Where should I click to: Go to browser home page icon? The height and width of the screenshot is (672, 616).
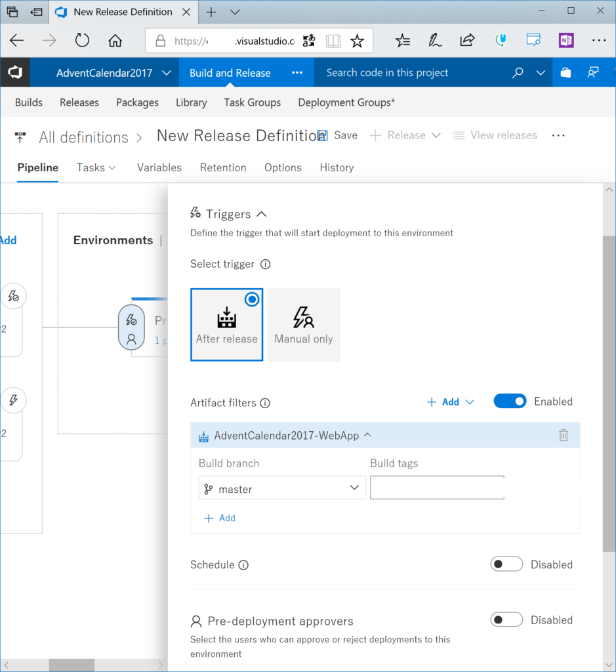coord(115,41)
